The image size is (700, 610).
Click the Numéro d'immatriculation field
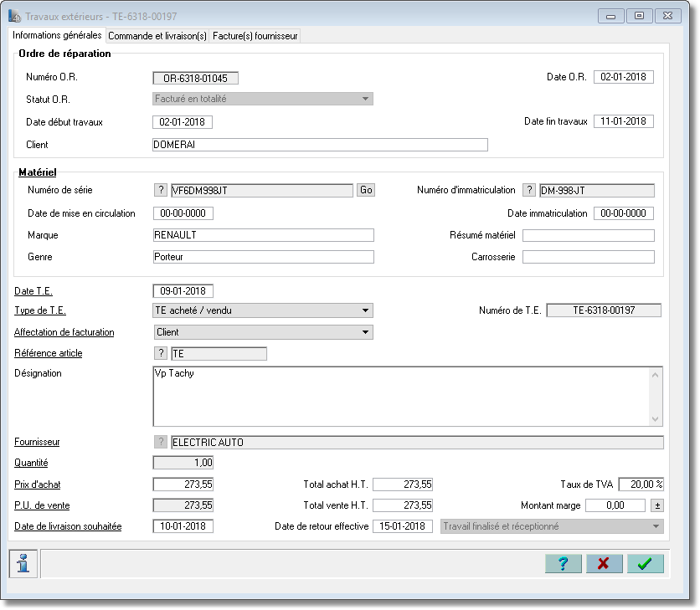point(597,191)
